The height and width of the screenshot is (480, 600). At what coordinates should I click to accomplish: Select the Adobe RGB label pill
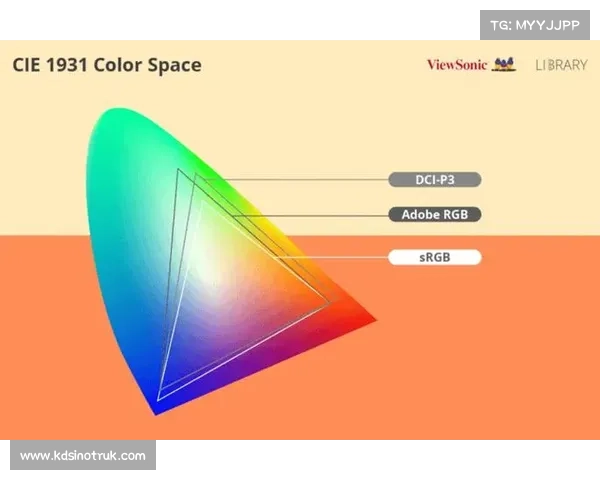(x=435, y=215)
